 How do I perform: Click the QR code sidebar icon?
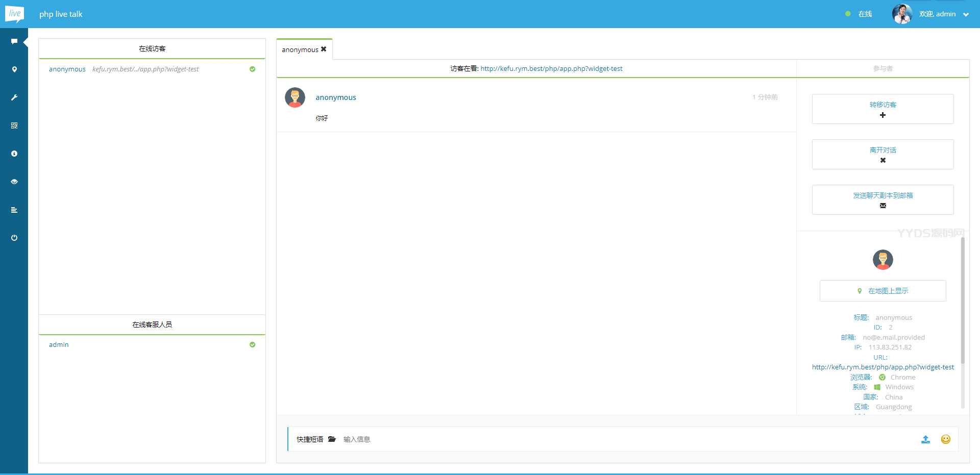pyautogui.click(x=14, y=126)
